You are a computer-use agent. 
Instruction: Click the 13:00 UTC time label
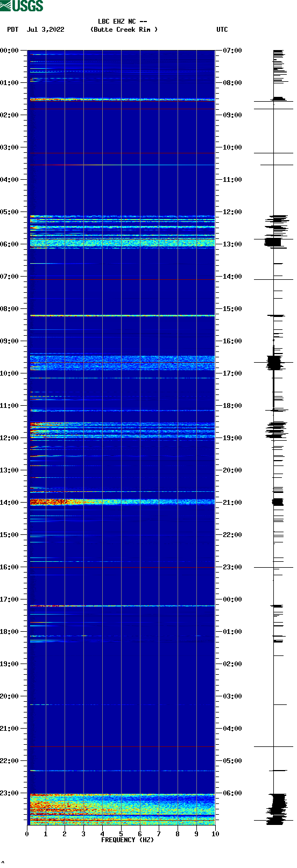232,244
